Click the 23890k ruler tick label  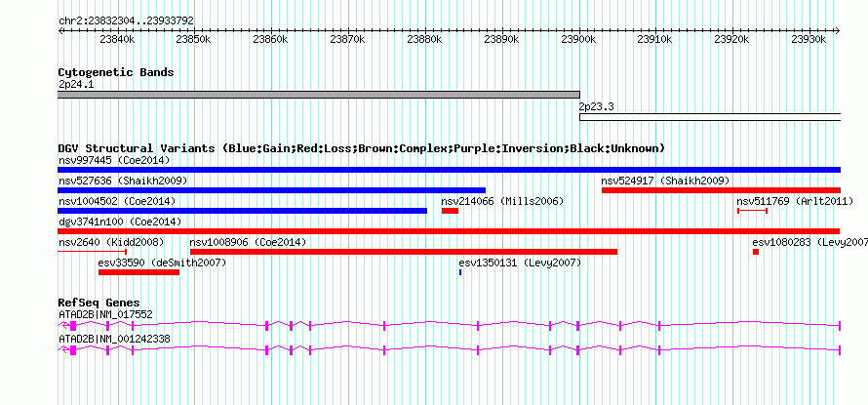[501, 39]
